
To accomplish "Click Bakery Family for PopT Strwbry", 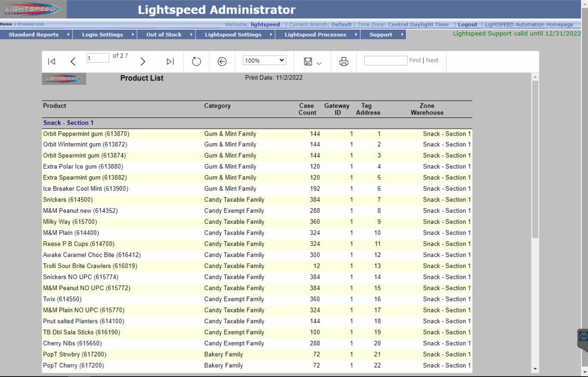I will click(x=224, y=354).
